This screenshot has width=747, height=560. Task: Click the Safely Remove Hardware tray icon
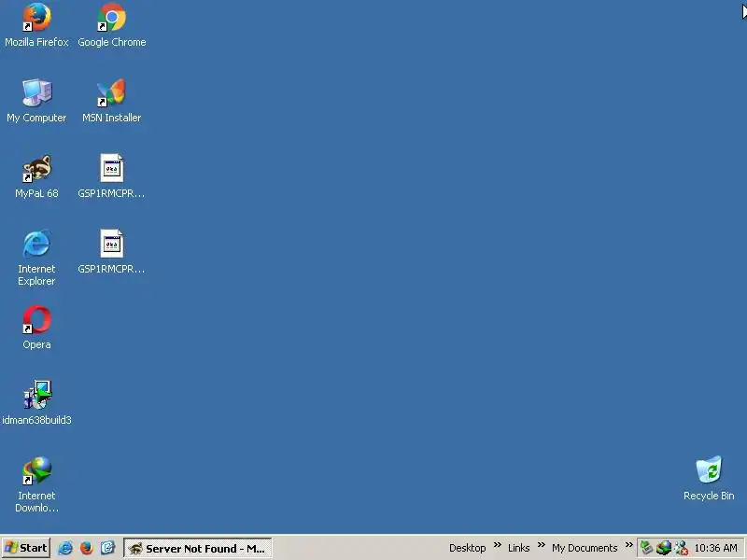tap(646, 548)
